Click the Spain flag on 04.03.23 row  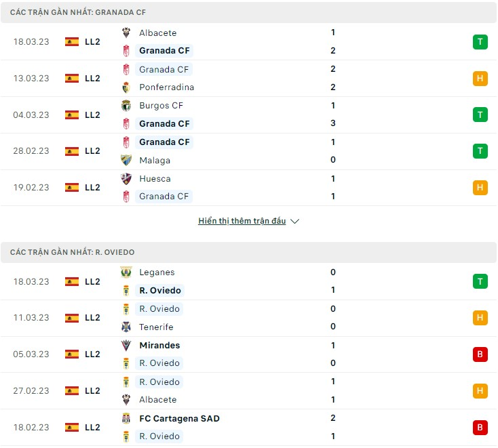pyautogui.click(x=72, y=115)
